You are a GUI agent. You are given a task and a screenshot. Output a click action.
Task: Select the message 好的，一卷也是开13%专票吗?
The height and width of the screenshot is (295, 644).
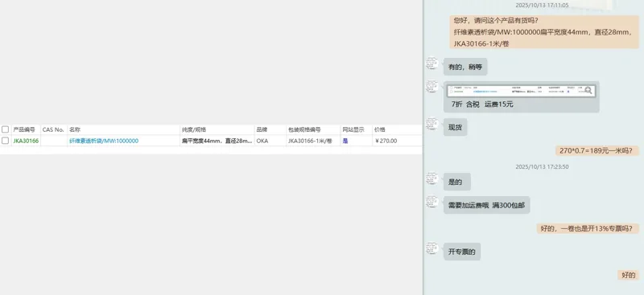tap(588, 228)
